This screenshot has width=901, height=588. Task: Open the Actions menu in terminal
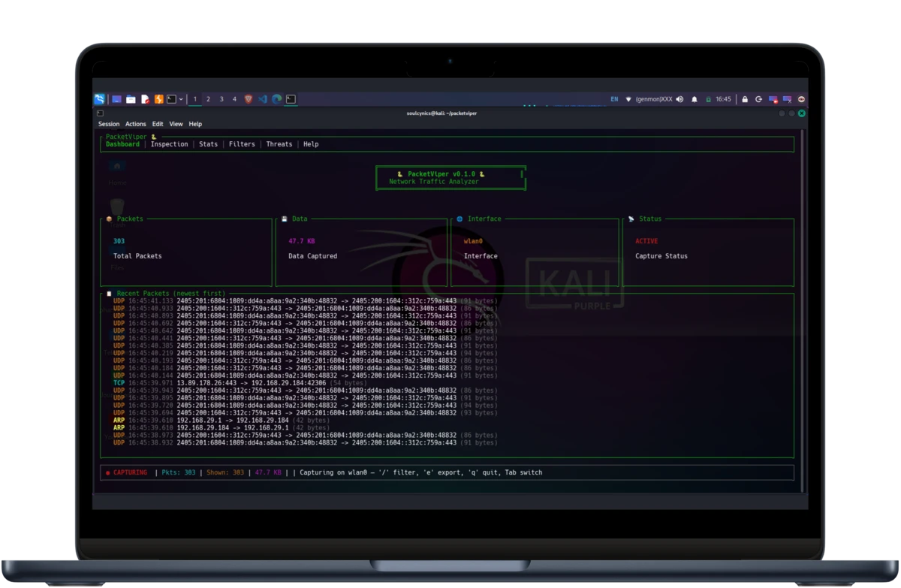tap(136, 124)
